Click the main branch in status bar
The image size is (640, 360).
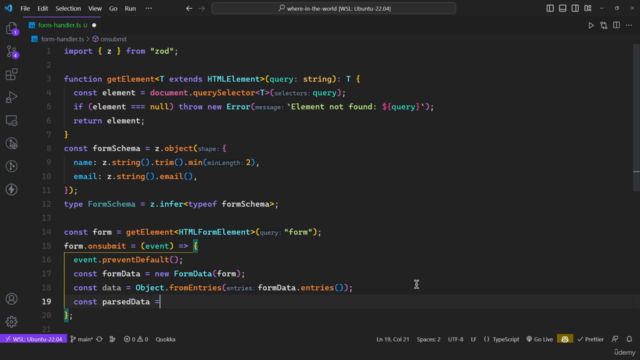coord(82,339)
